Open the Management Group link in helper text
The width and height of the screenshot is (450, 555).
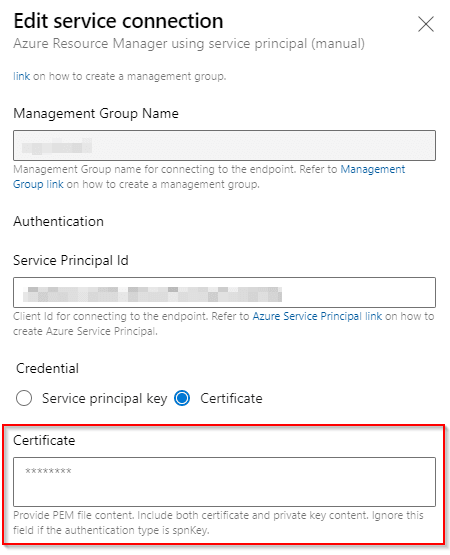(209, 177)
